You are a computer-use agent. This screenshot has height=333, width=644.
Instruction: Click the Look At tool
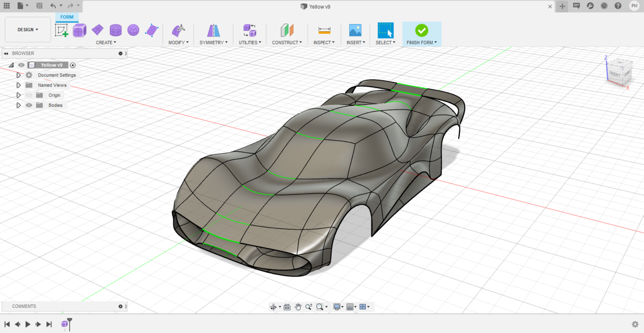click(x=287, y=307)
